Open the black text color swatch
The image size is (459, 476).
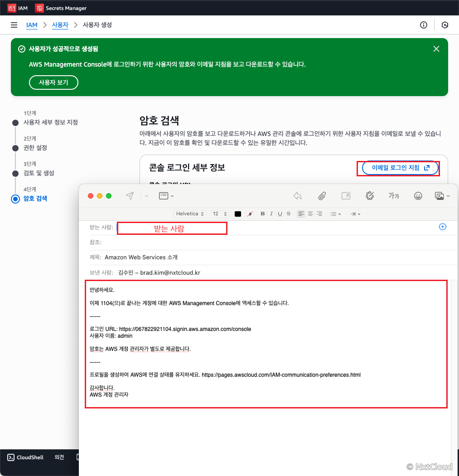[x=238, y=214]
